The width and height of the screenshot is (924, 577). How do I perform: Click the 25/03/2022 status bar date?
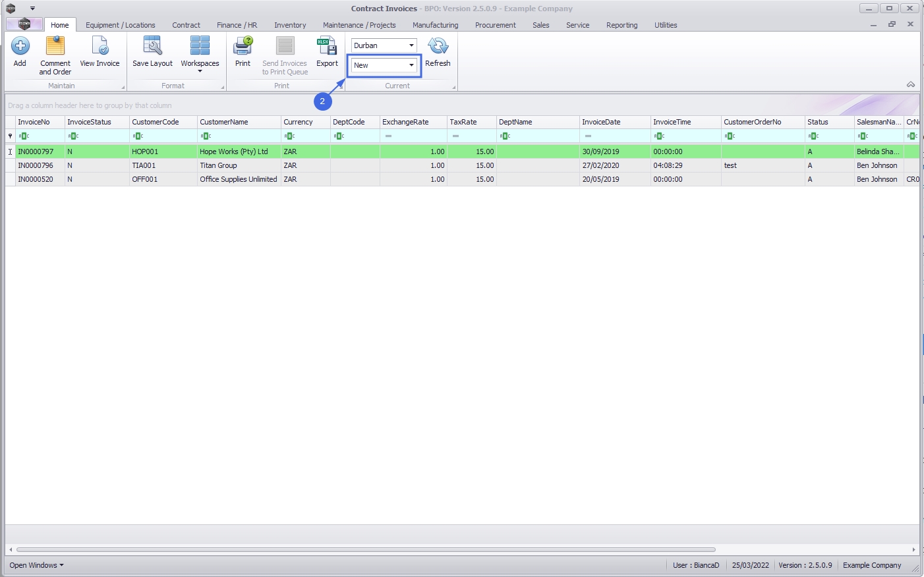(x=751, y=565)
